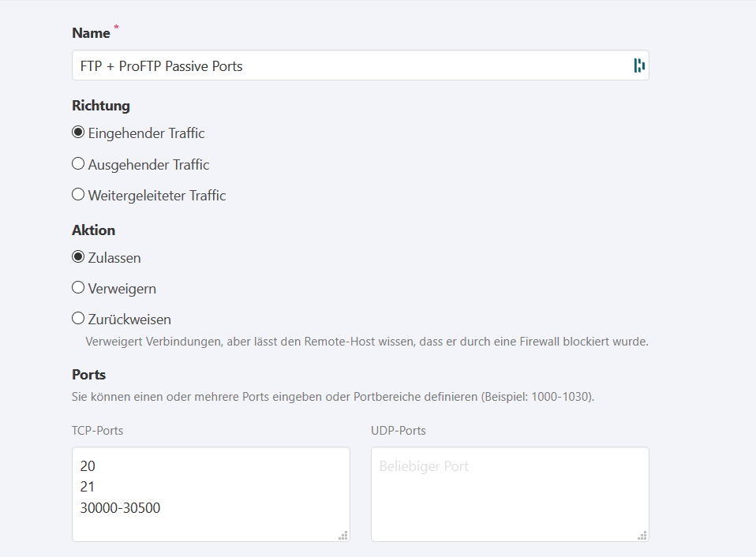This screenshot has height=557, width=756.
Task: Click the UDP-Ports field label
Action: tap(398, 431)
